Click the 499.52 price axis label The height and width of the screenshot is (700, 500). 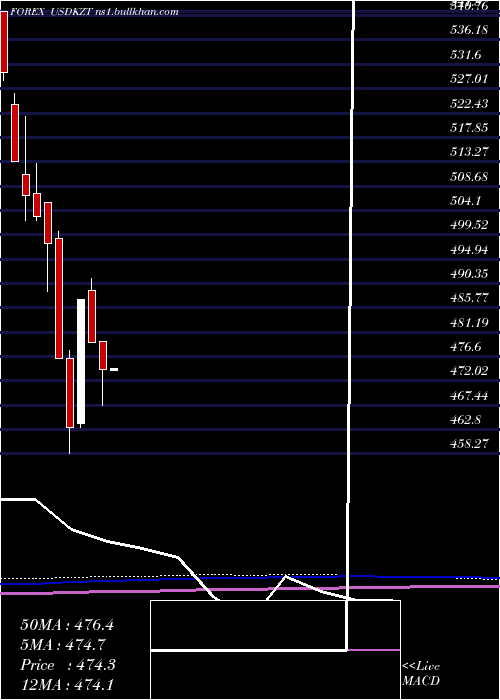tap(469, 225)
